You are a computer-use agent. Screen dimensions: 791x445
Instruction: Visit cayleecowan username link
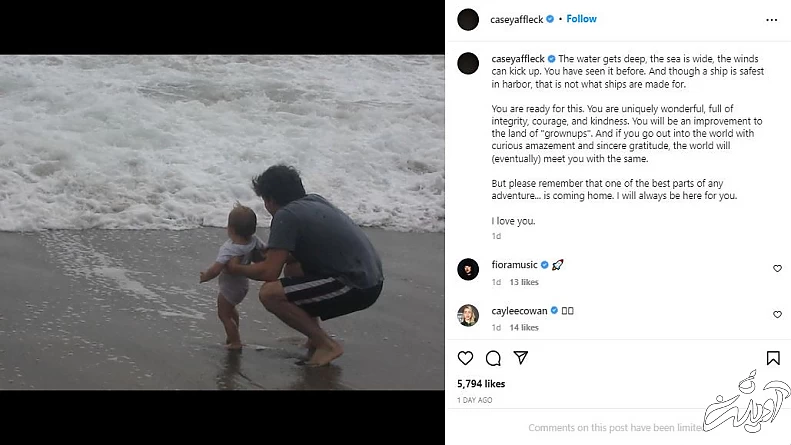[519, 311]
